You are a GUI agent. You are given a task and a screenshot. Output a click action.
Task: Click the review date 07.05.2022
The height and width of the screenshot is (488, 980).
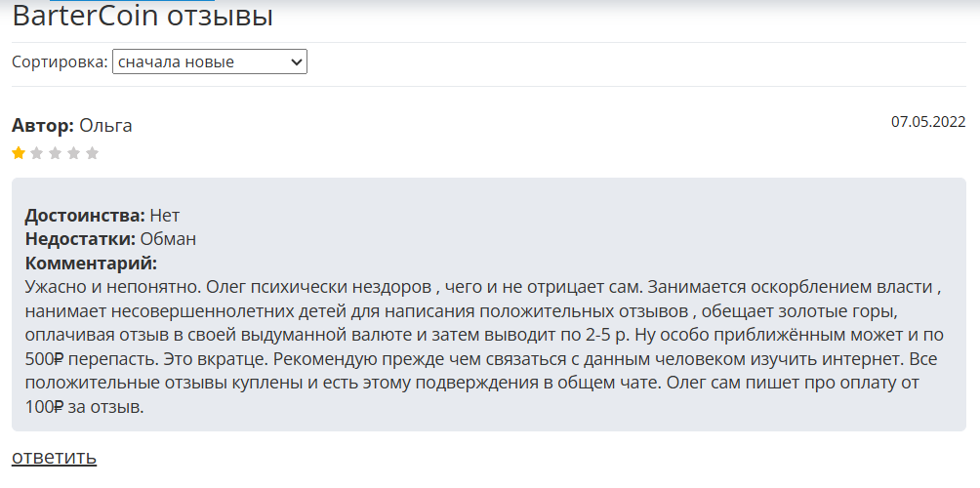tap(928, 122)
